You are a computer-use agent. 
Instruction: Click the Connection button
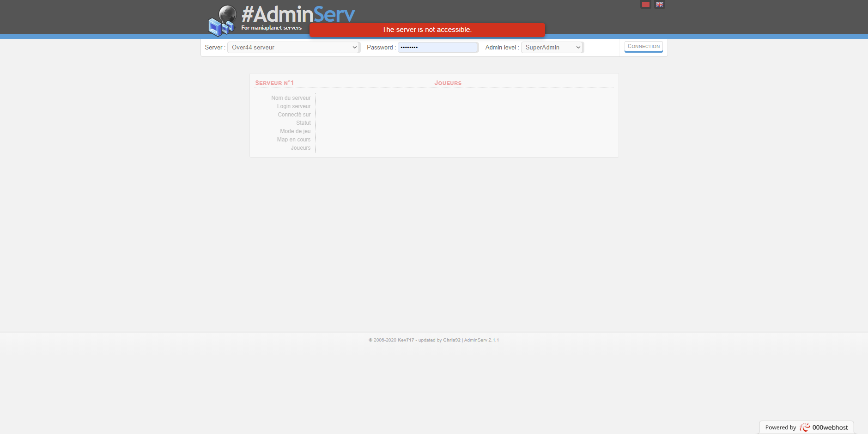pyautogui.click(x=643, y=47)
